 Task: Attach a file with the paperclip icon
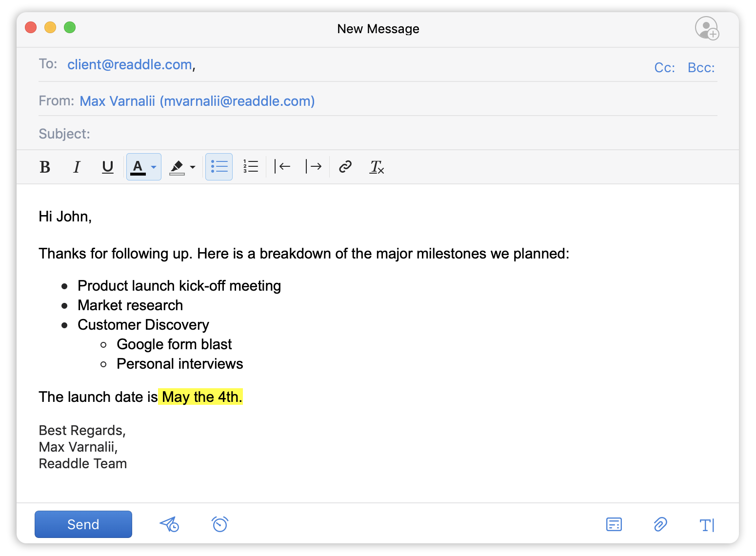coord(660,524)
